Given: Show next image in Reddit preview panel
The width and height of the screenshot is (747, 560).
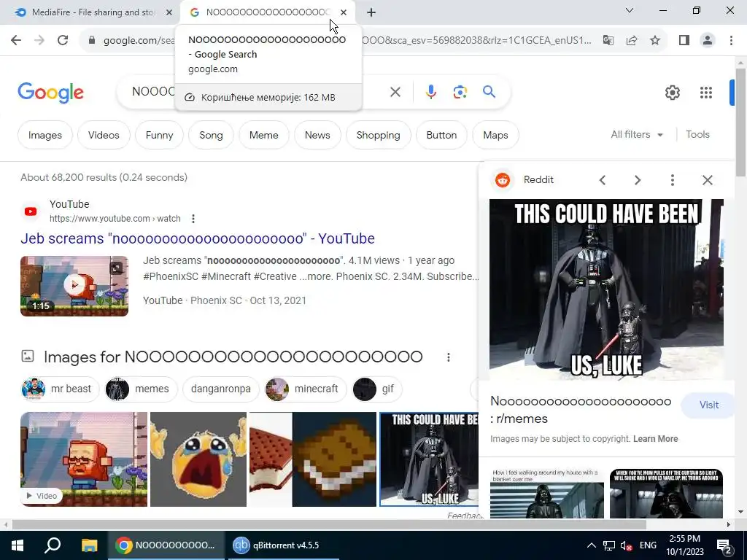Looking at the screenshot, I should pyautogui.click(x=638, y=180).
